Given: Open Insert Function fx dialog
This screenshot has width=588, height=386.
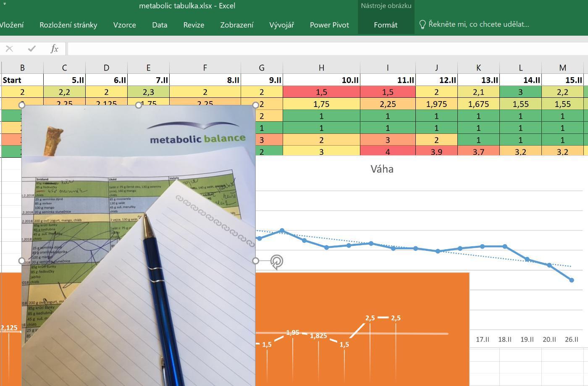Looking at the screenshot, I should (54, 49).
